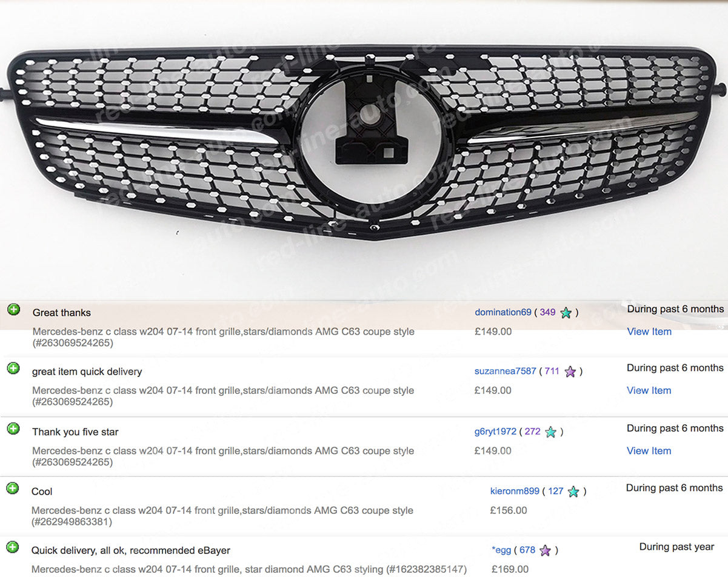Screen dimensions: 728x577
Task: Click View Item for domination69's feedback
Action: point(649,332)
